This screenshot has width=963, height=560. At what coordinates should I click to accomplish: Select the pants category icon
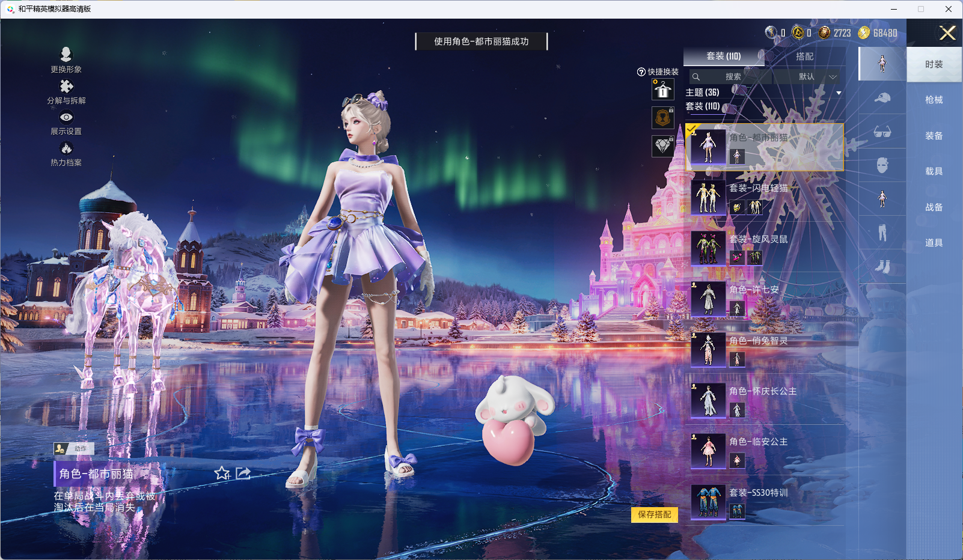point(882,233)
